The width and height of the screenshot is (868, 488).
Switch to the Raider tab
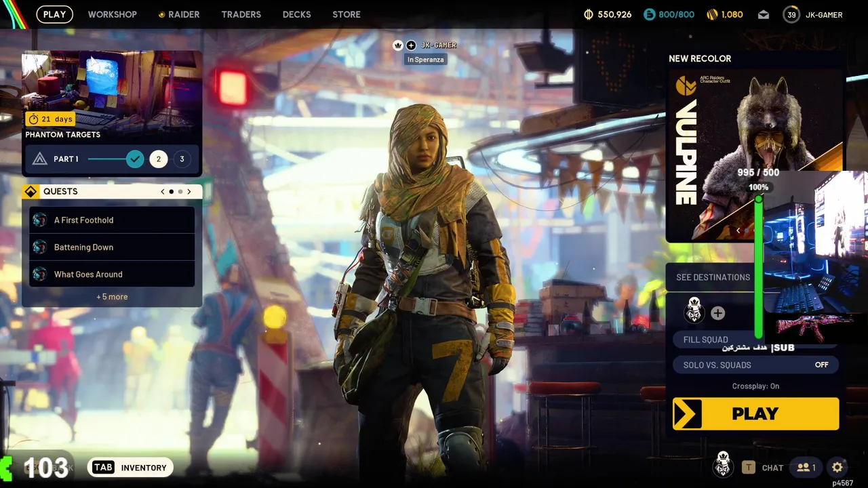(x=179, y=14)
